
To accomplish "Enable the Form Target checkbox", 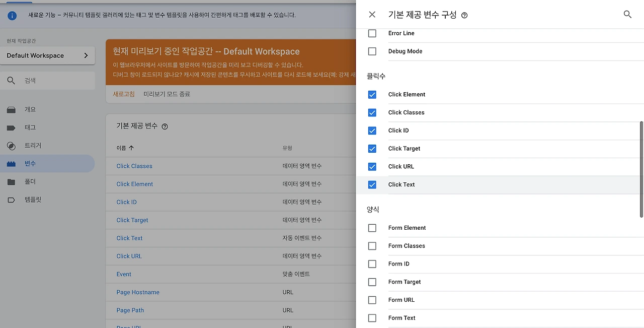I will [372, 282].
